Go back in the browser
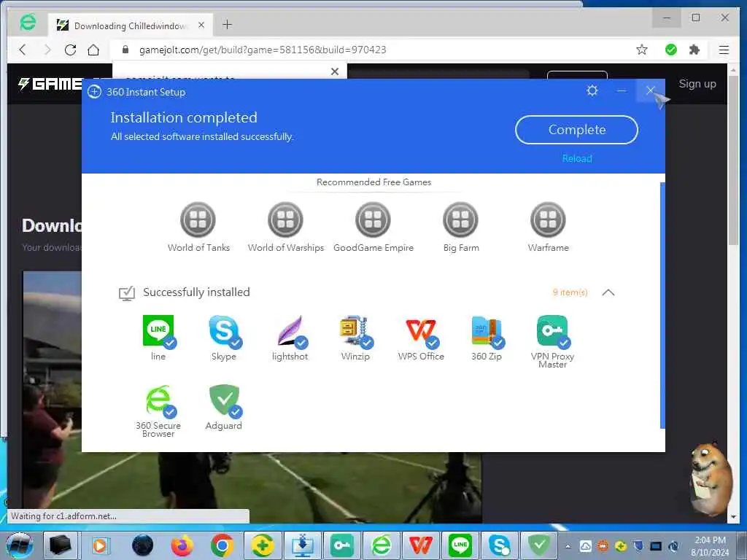Image resolution: width=747 pixels, height=560 pixels. point(23,50)
